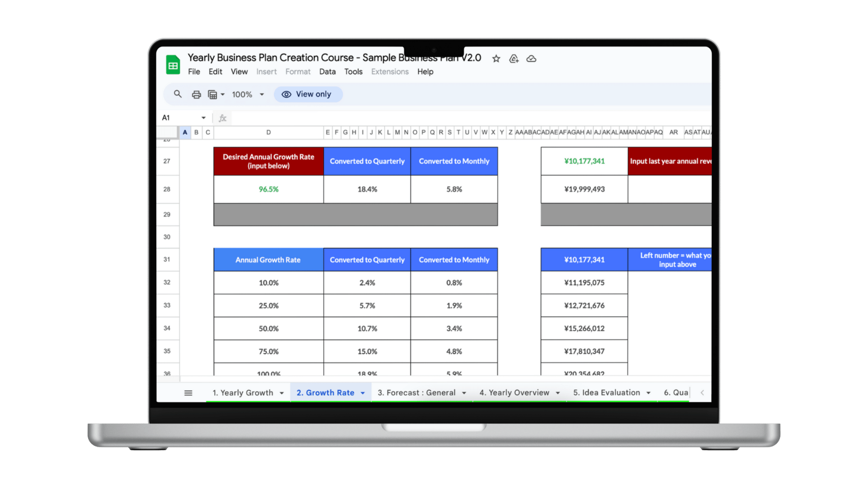Viewport: 868px width, 488px height.
Task: Open the filter views table icon
Action: pos(212,94)
